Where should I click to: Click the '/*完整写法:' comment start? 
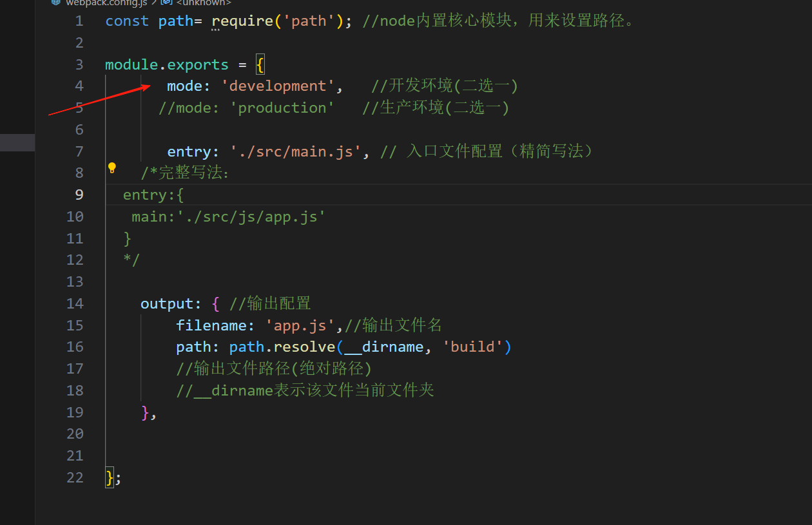185,173
